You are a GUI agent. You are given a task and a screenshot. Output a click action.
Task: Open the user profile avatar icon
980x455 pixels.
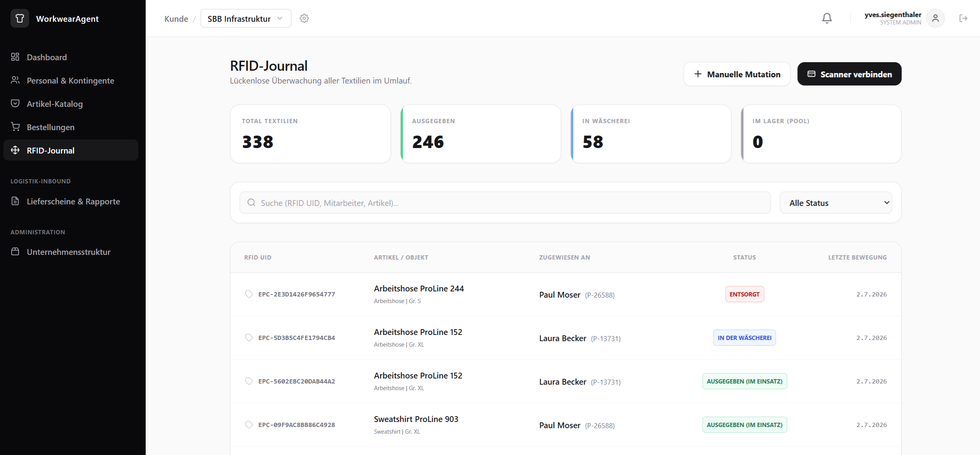[x=935, y=18]
